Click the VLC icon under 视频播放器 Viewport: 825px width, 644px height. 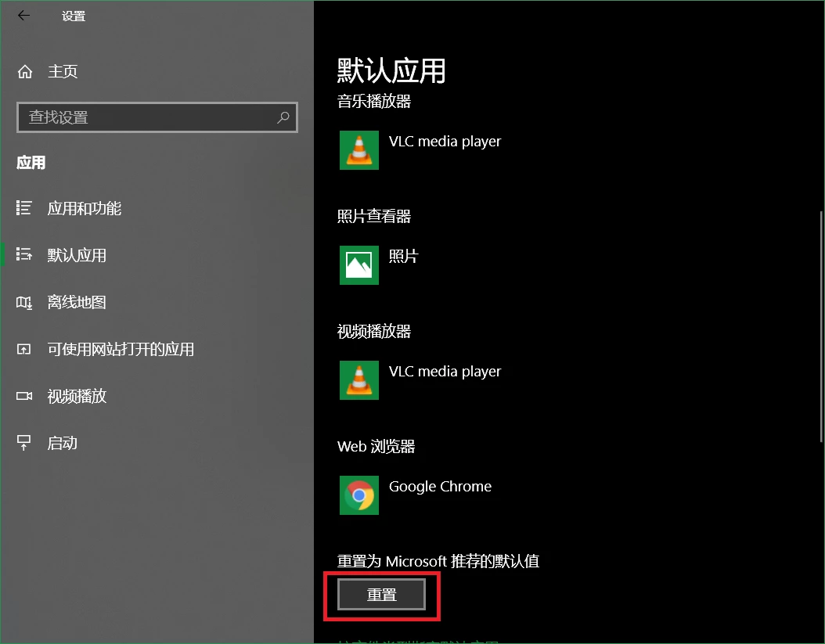pos(358,380)
